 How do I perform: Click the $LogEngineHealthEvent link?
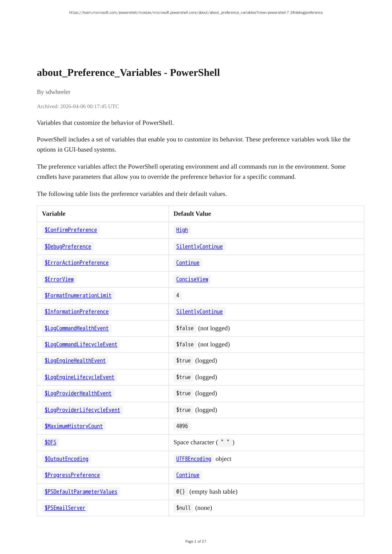point(75,361)
